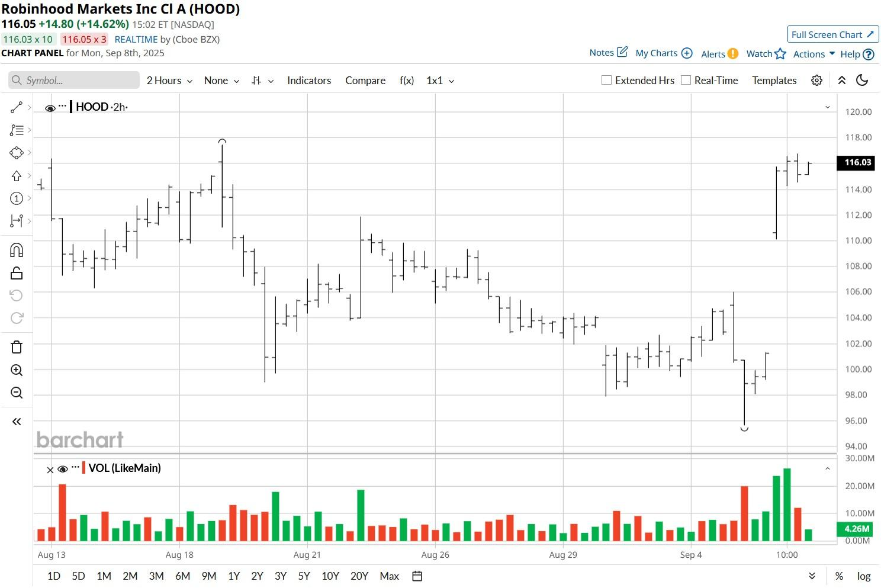881x588 pixels.
Task: Expand more options with the bottom double chevron
Action: coord(812,576)
